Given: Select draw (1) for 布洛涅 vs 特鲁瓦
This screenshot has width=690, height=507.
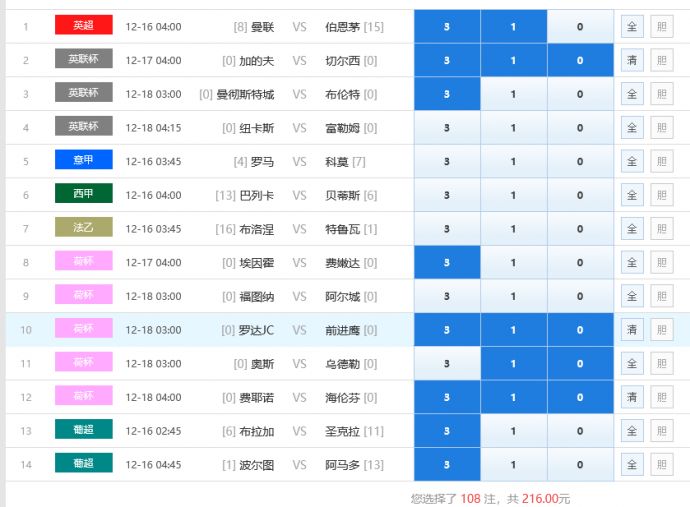Looking at the screenshot, I should tap(513, 229).
